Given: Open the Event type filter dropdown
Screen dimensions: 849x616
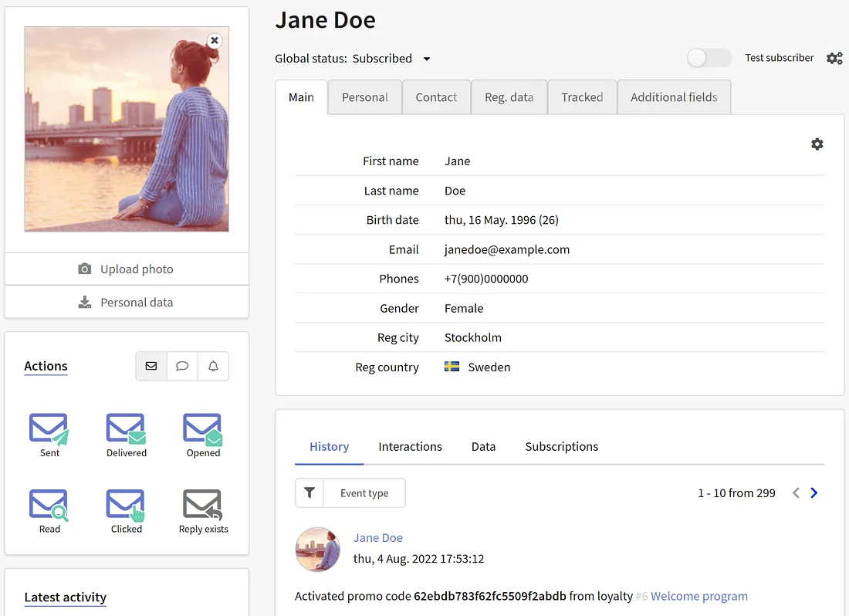Looking at the screenshot, I should tap(364, 492).
